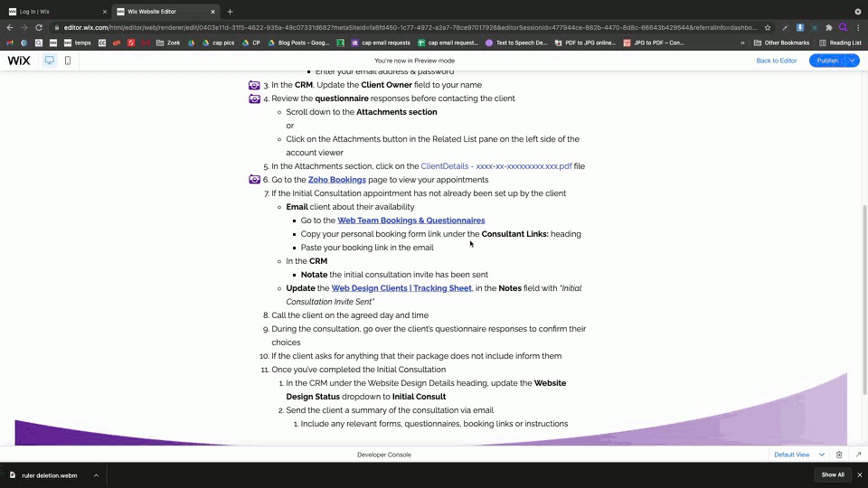Open the temps bookmark
This screenshot has width=868, height=488.
pos(77,42)
